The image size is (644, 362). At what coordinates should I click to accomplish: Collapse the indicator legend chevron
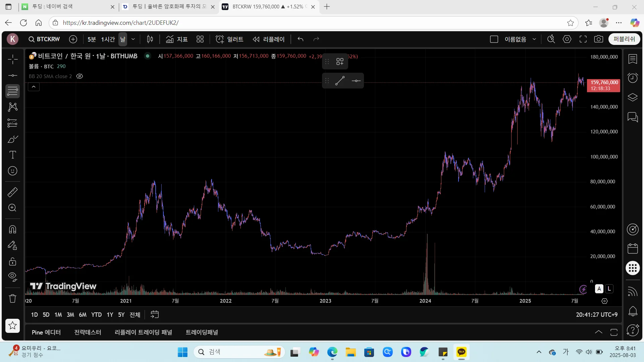(x=34, y=87)
